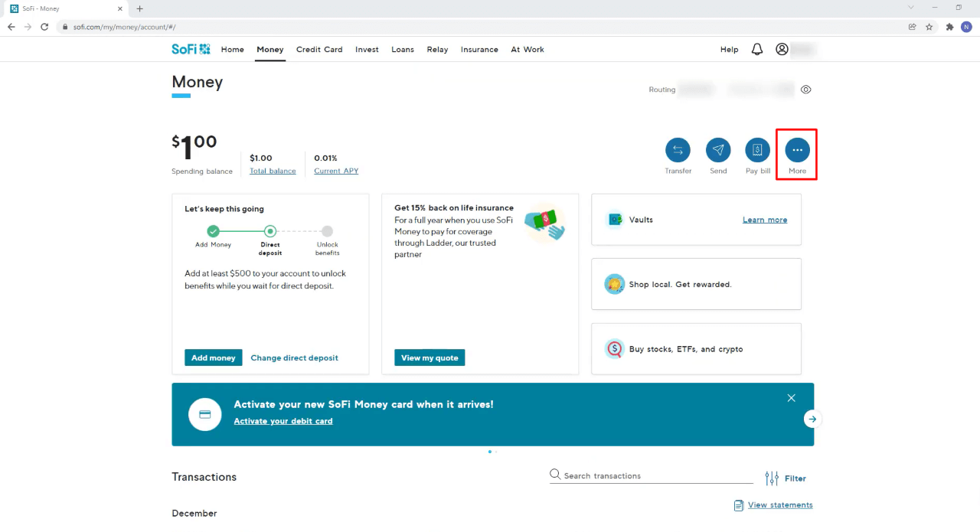Open a new browser tab
980x532 pixels.
click(x=139, y=8)
